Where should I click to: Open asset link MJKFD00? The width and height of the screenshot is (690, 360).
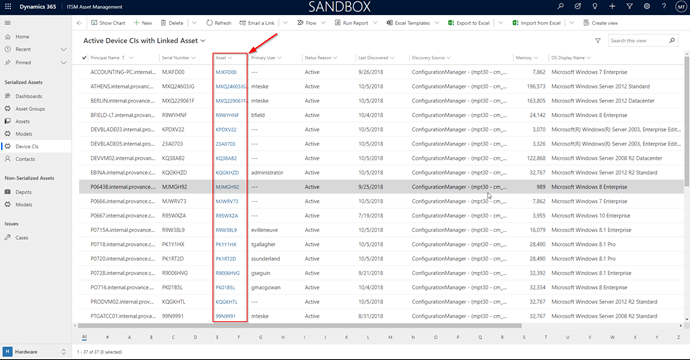coord(226,72)
